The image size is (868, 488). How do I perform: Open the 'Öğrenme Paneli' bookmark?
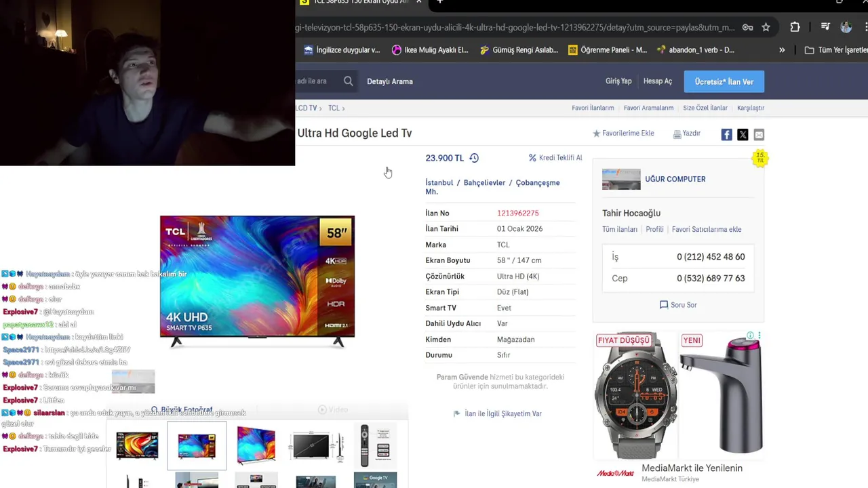(x=608, y=49)
